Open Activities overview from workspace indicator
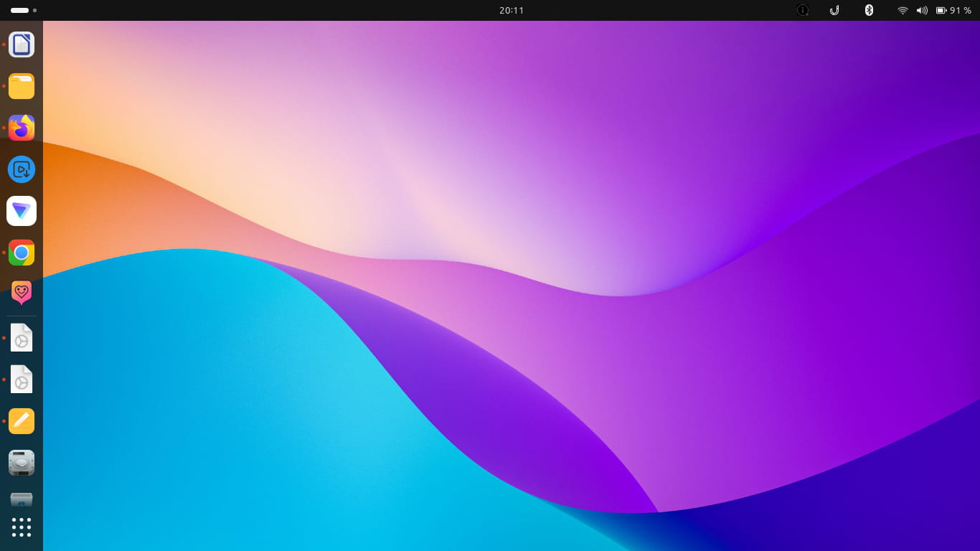This screenshot has height=551, width=980. point(23,10)
